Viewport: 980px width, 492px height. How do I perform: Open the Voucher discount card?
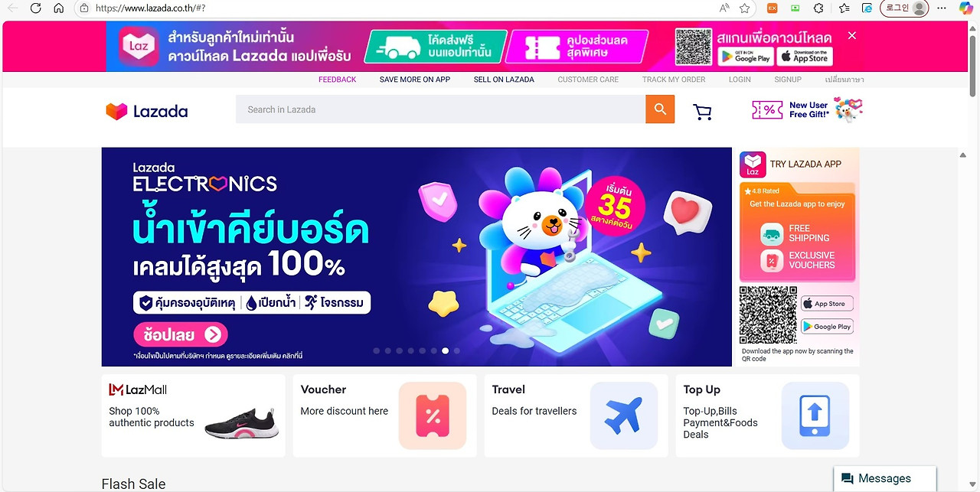pyautogui.click(x=384, y=415)
